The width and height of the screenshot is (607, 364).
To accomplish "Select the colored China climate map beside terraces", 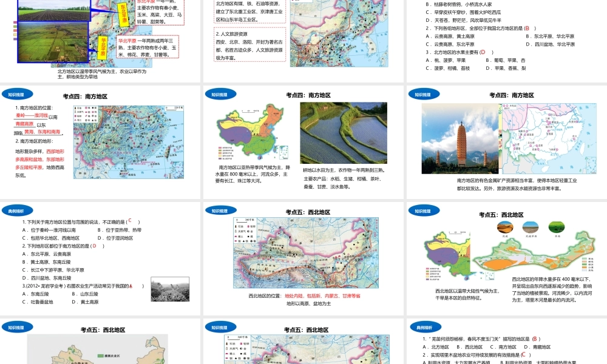I will click(x=253, y=132).
